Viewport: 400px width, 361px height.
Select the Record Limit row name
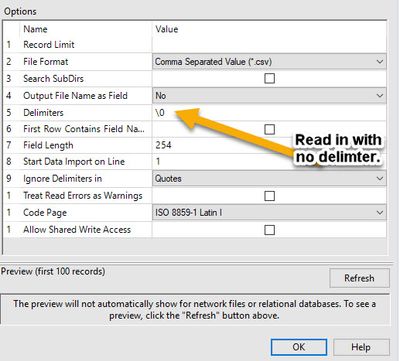(49, 45)
